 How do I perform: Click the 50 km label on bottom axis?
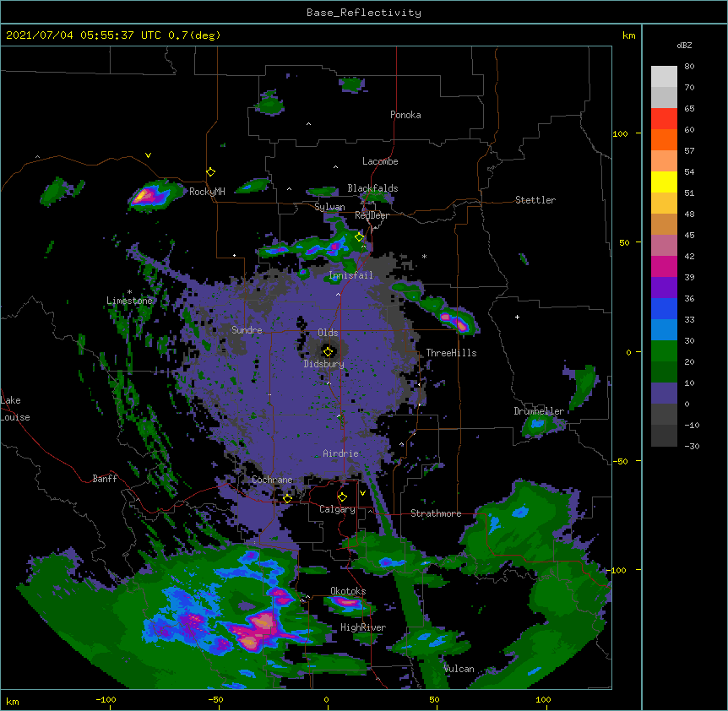point(434,699)
